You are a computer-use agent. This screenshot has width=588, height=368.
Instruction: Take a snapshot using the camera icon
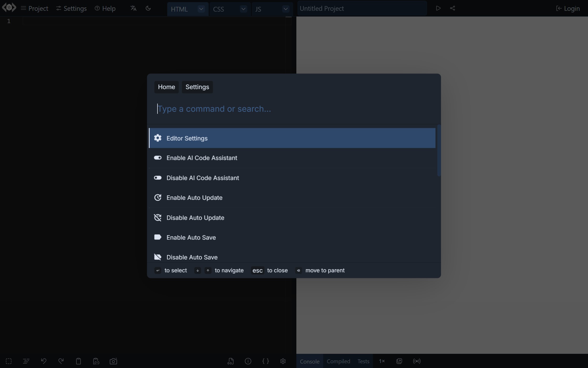(x=113, y=361)
